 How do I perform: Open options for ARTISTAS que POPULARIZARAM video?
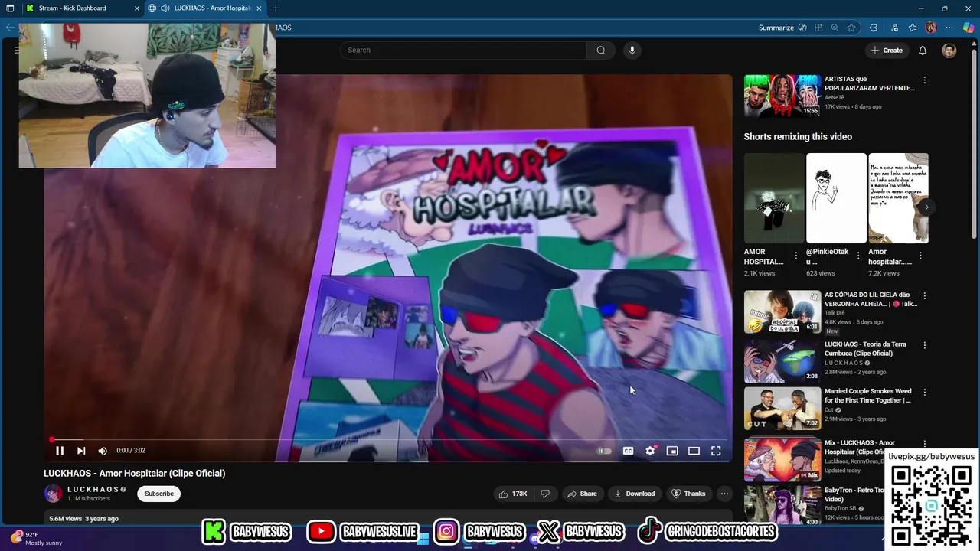click(925, 80)
